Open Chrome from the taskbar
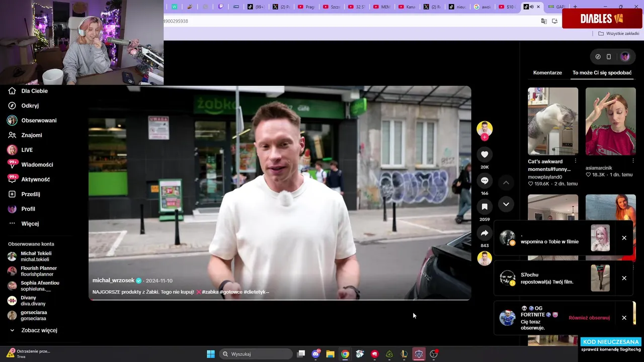This screenshot has width=644, height=362. coord(345,354)
